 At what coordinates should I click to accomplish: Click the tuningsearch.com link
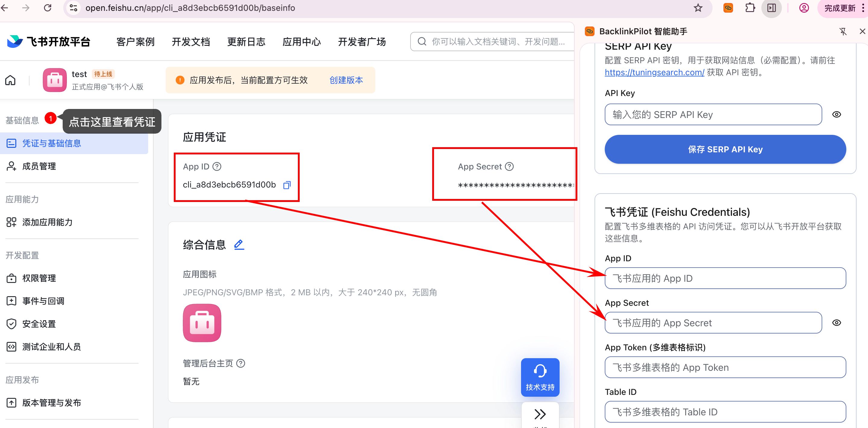pos(654,73)
